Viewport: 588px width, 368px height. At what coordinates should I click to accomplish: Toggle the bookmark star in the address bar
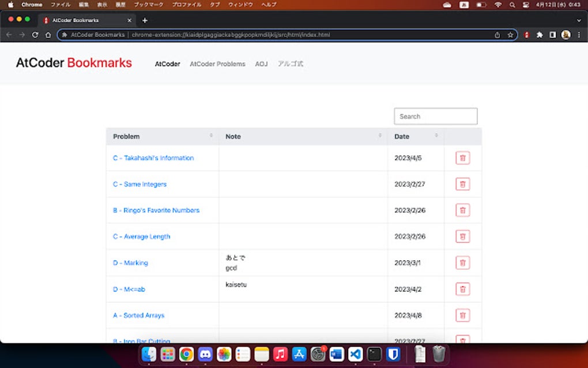510,35
